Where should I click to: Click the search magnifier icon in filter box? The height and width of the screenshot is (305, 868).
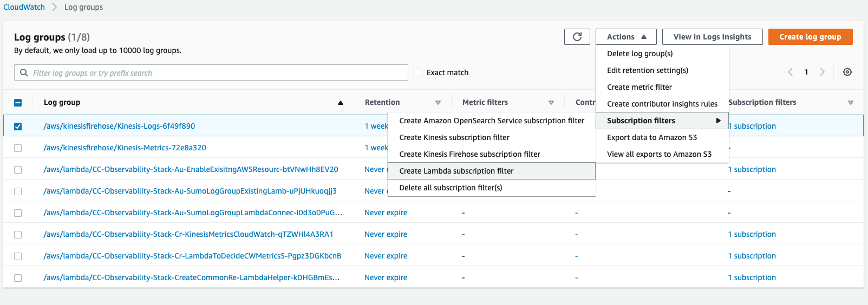24,72
